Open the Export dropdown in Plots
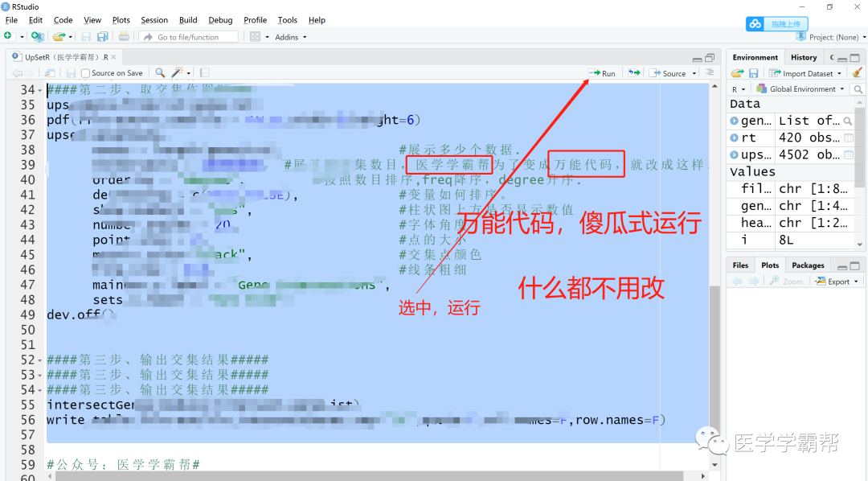Screen dimensions: 868x481 click(837, 282)
